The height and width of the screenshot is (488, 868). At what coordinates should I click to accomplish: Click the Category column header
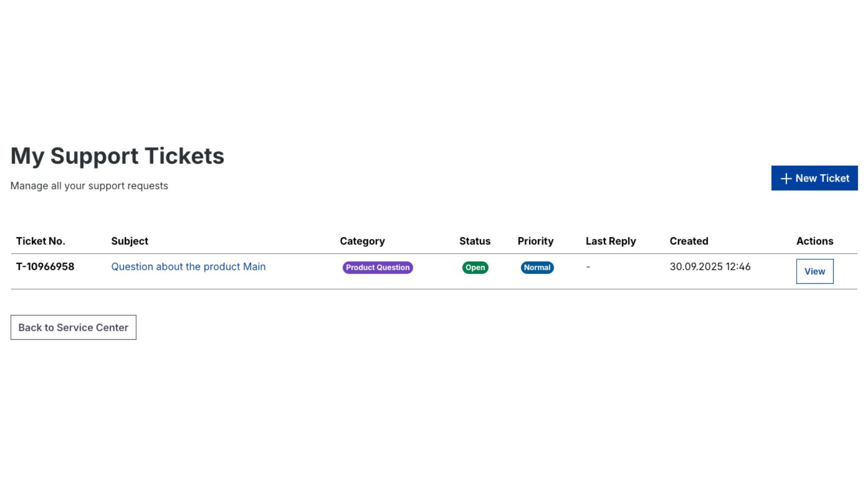[x=362, y=241]
